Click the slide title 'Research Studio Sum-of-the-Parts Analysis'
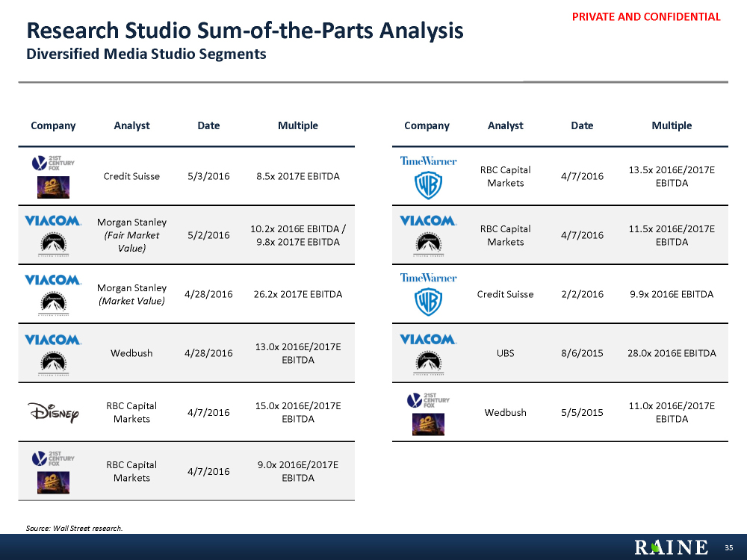 click(x=245, y=31)
